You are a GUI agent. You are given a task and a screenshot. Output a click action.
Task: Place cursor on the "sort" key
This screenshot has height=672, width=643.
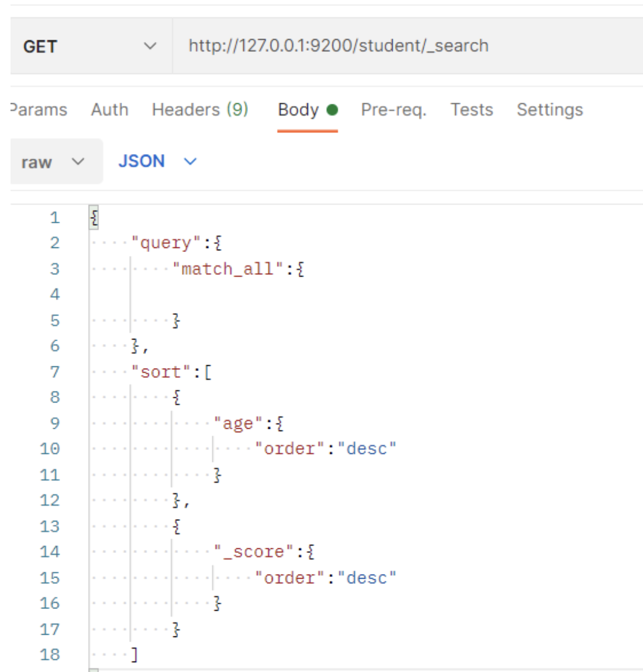[161, 372]
